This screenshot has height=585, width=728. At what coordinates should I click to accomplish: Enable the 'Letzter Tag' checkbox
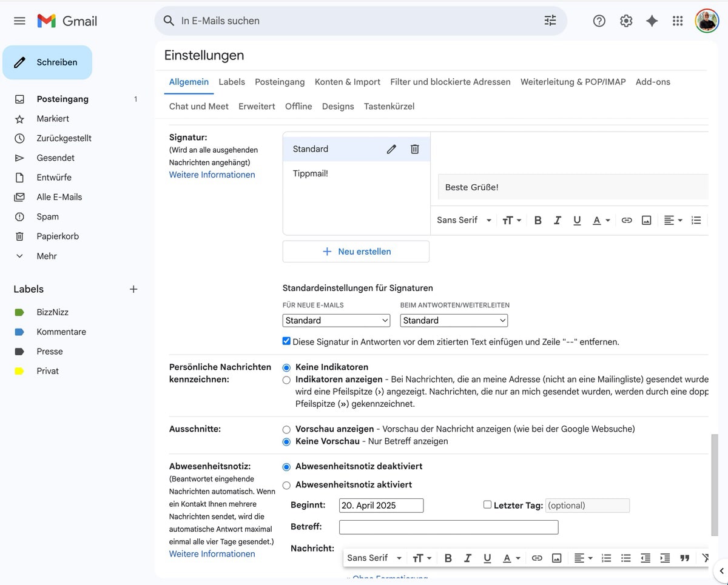(x=487, y=504)
